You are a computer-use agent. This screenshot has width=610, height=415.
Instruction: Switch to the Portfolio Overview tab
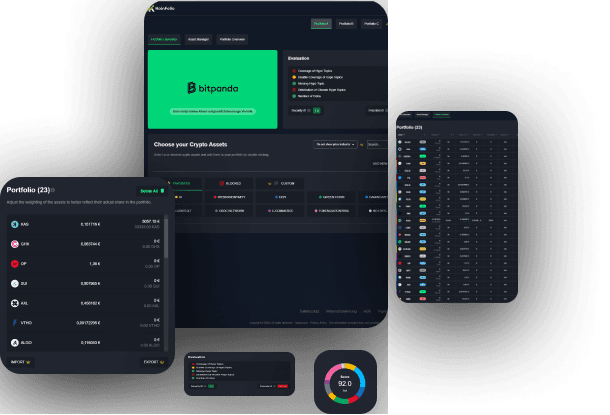pyautogui.click(x=232, y=39)
